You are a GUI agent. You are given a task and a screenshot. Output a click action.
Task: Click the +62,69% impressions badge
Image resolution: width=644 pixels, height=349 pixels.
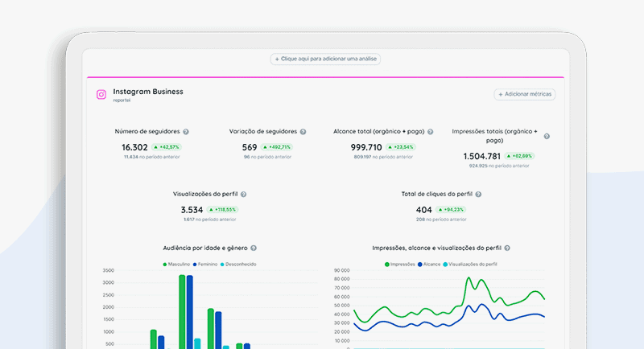(x=519, y=156)
